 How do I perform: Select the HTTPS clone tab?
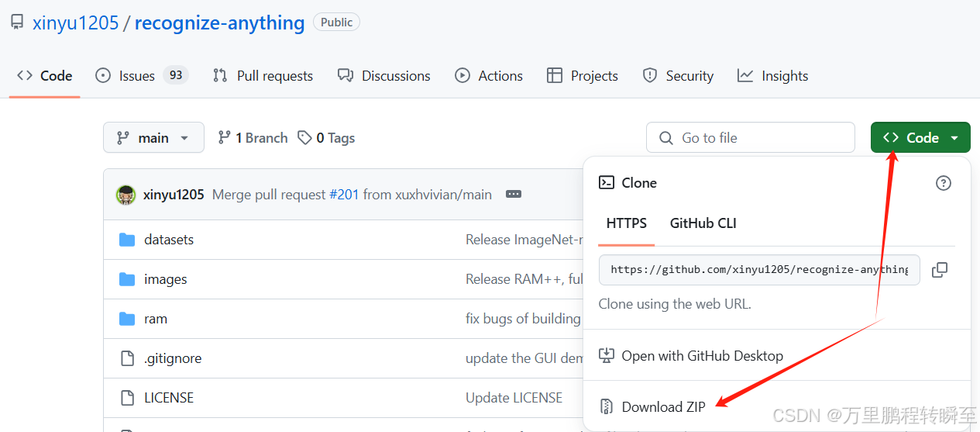[626, 223]
